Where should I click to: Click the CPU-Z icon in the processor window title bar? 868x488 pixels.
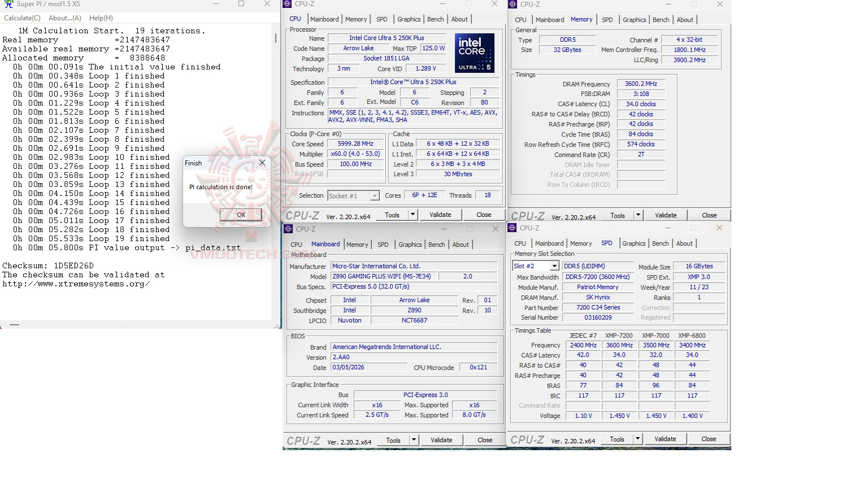pos(288,4)
